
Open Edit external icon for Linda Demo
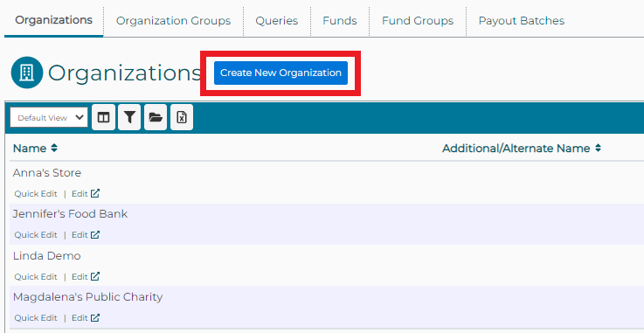(95, 276)
